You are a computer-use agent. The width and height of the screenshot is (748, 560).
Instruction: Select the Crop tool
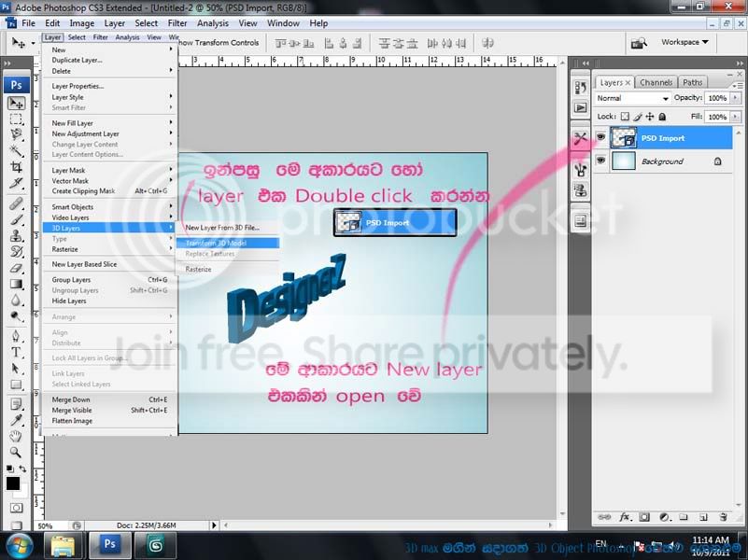(x=16, y=167)
